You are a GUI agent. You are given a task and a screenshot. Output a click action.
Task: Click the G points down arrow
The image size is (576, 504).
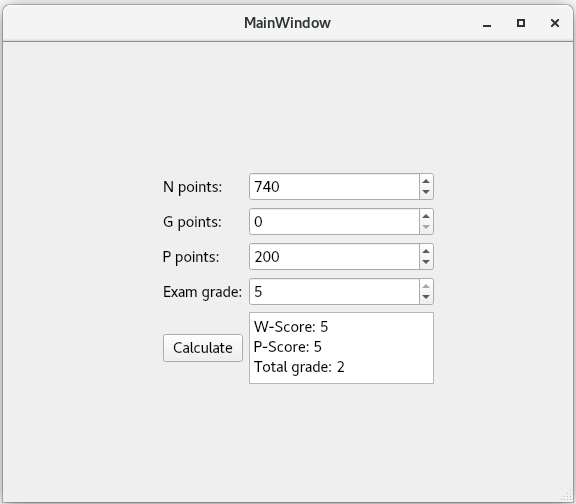pos(426,227)
